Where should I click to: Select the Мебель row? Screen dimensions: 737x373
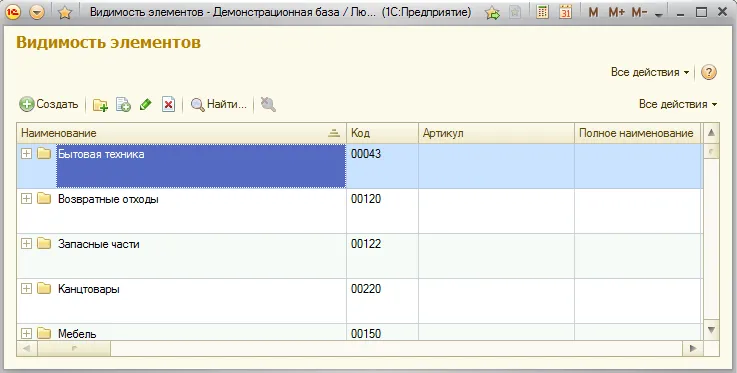pos(360,332)
